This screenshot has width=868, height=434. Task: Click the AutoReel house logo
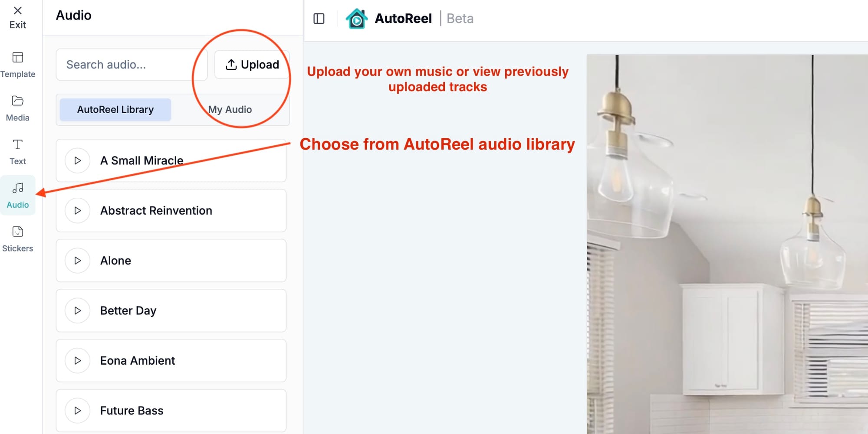pyautogui.click(x=356, y=19)
